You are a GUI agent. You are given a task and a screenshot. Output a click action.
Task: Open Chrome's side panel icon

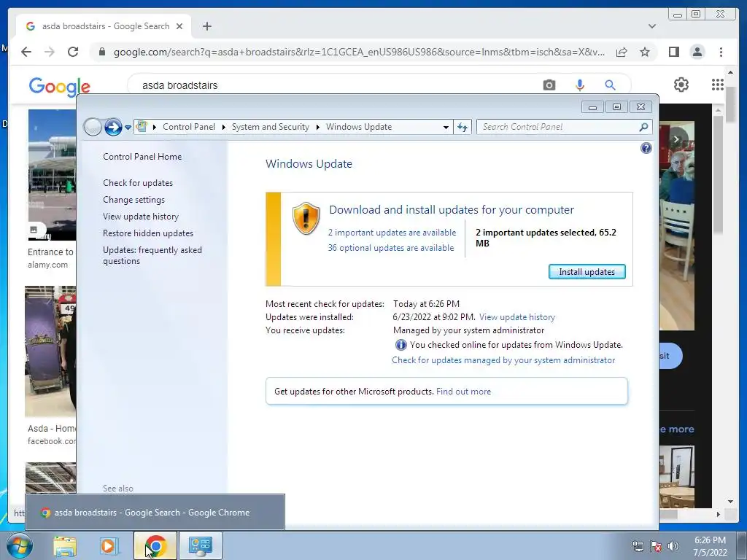[x=673, y=52]
